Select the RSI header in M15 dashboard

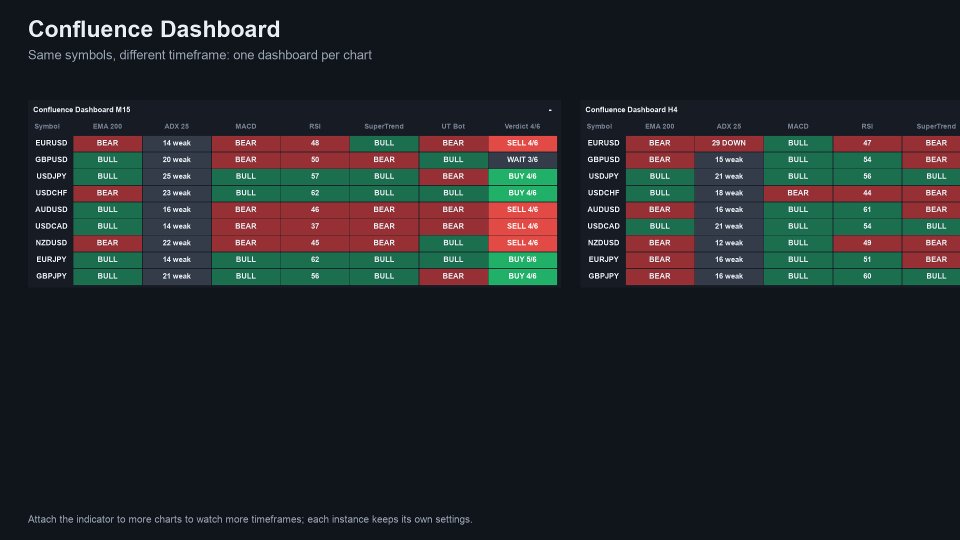pos(315,126)
